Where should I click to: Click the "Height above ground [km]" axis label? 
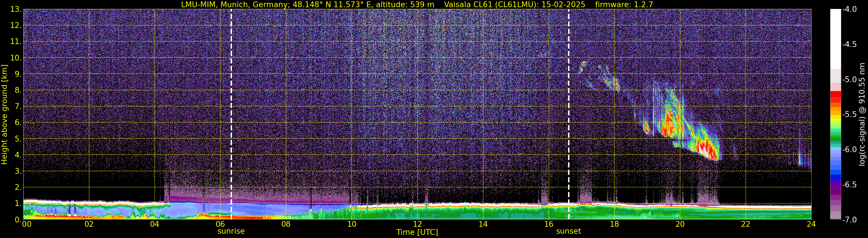click(4, 114)
